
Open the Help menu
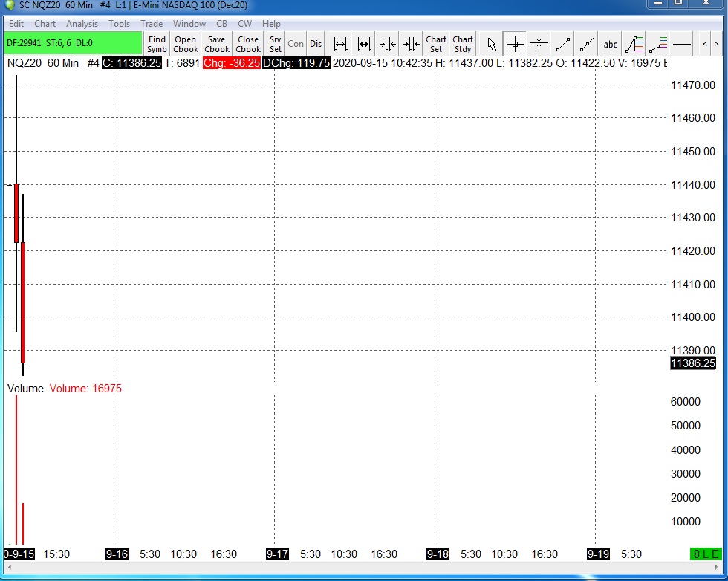coord(271,24)
